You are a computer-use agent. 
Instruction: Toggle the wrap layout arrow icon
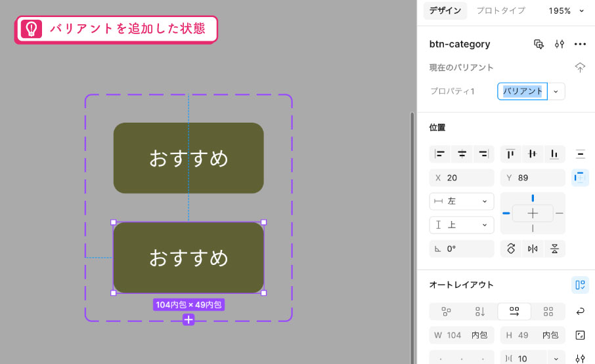point(580,312)
